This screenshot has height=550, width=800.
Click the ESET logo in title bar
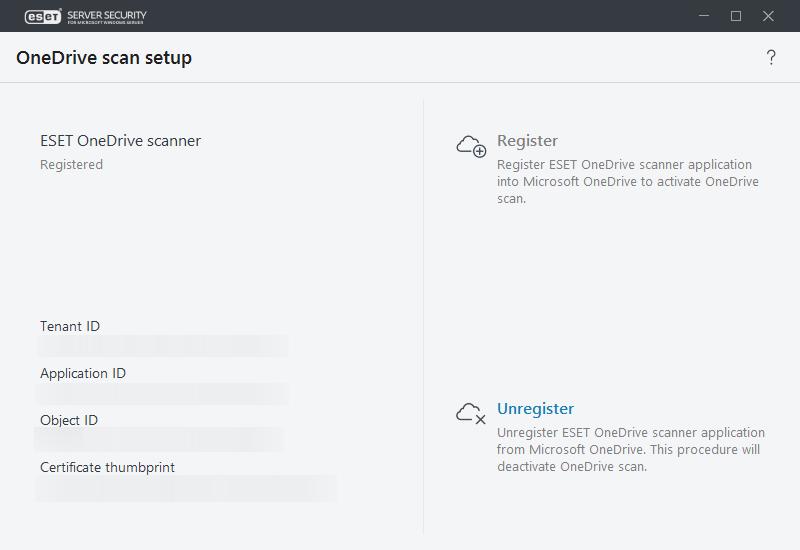pos(38,16)
